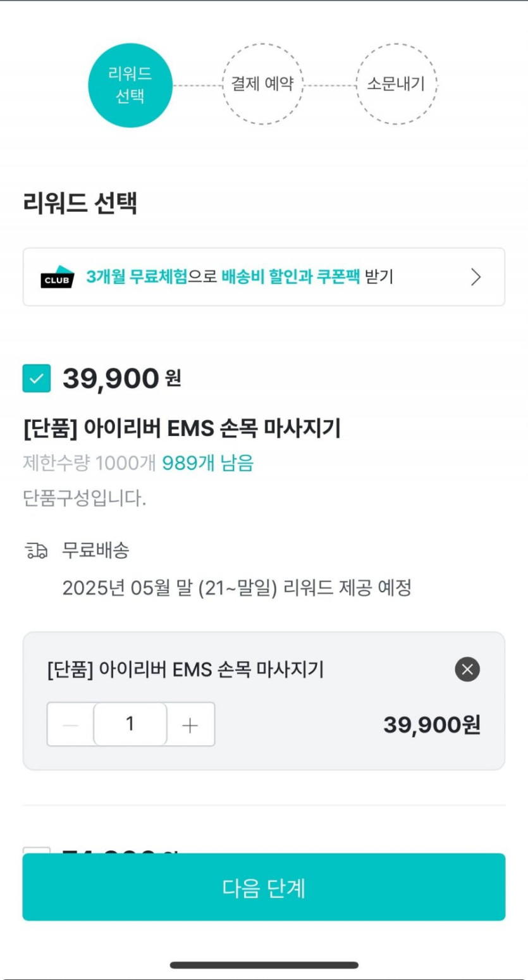Tap the 무료배송 label

pos(96,550)
